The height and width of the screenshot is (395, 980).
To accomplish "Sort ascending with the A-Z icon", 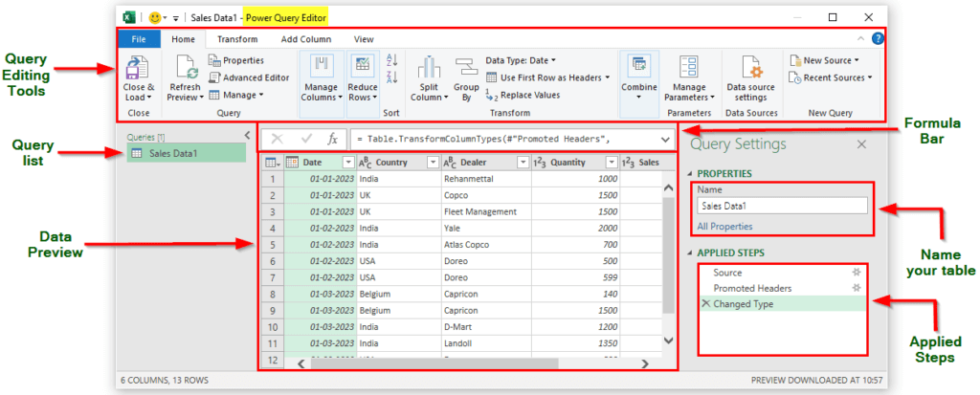I will click(x=391, y=61).
